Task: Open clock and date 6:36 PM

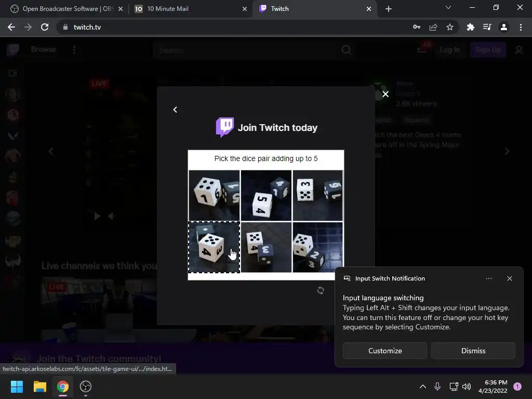Action: point(493,387)
